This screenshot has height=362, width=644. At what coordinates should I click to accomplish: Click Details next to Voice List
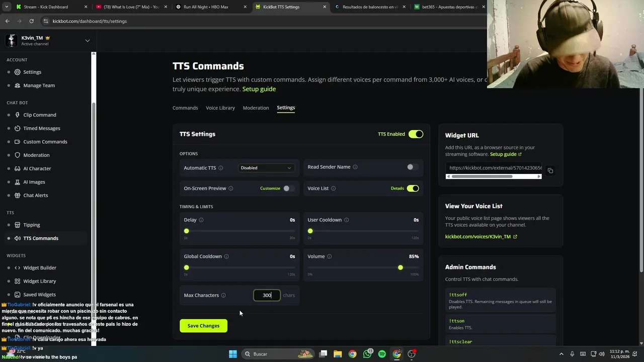[397, 189]
